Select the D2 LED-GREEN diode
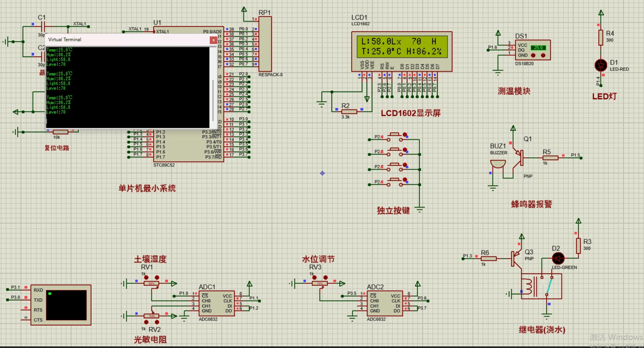 point(558,259)
